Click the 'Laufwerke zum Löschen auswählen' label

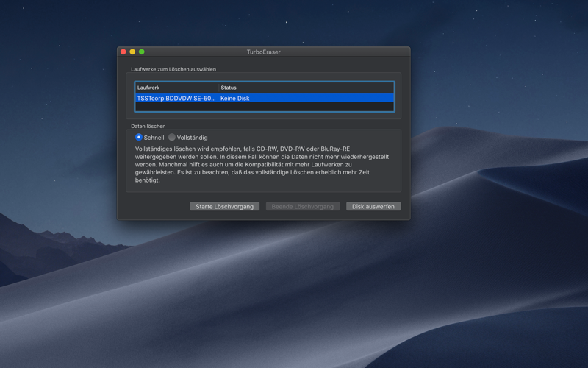pyautogui.click(x=173, y=69)
